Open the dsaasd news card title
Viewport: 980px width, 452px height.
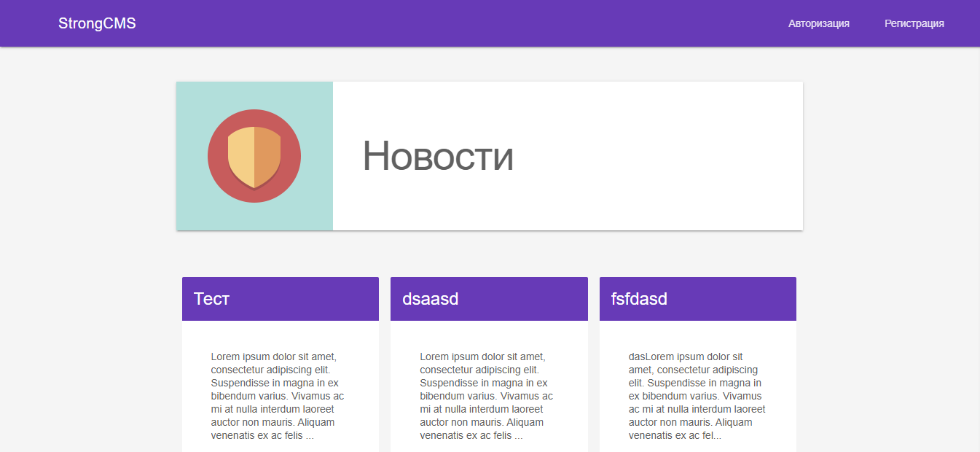click(430, 299)
